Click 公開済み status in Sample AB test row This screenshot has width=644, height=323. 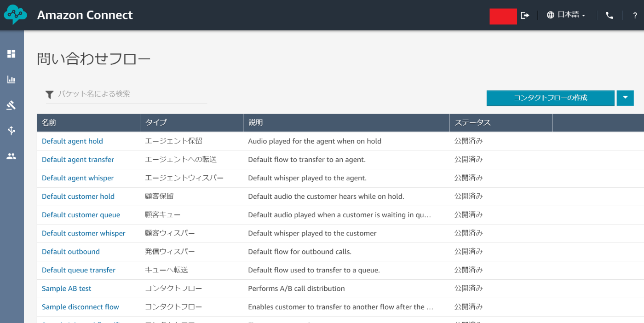click(x=469, y=288)
